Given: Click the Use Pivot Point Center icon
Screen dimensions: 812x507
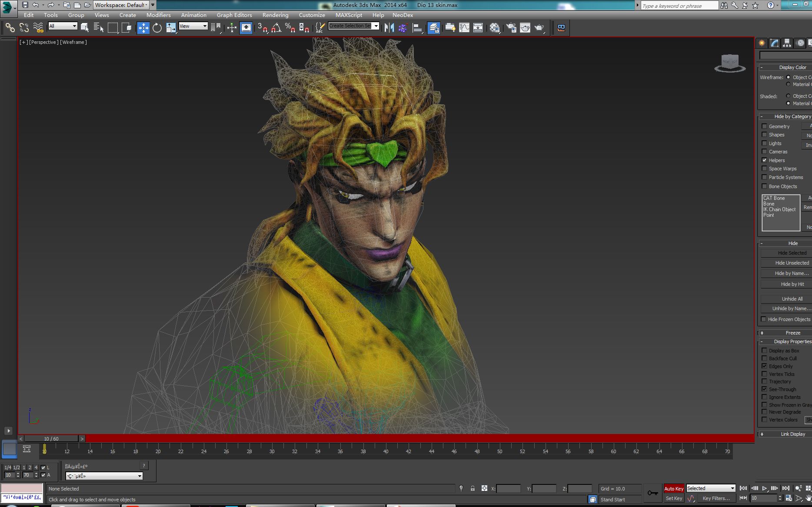Looking at the screenshot, I should 216,28.
